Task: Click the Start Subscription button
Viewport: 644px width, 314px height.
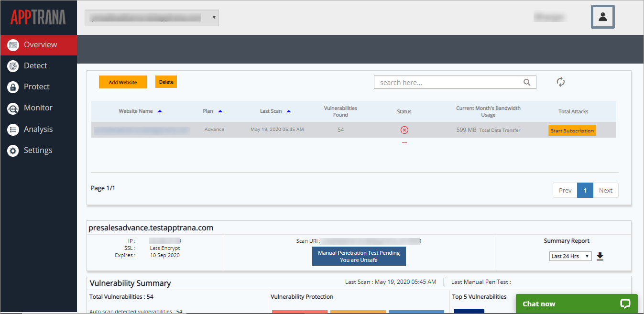Action: pyautogui.click(x=572, y=130)
